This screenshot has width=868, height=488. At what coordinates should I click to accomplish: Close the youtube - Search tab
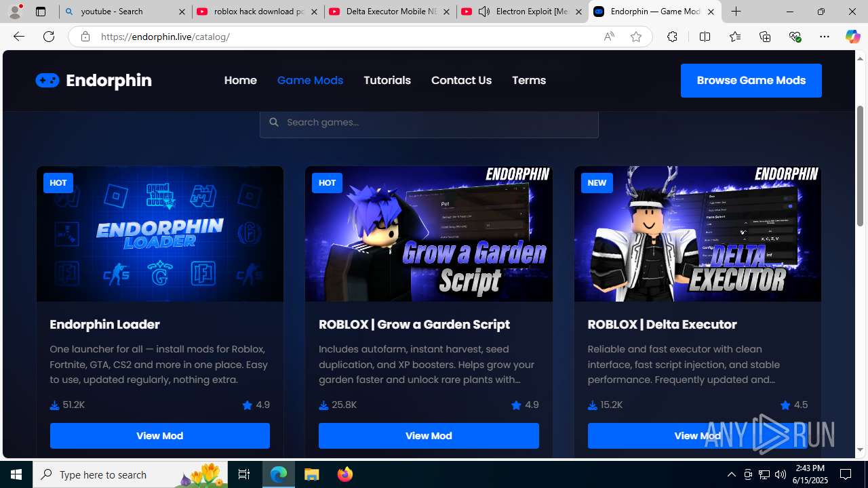(182, 12)
